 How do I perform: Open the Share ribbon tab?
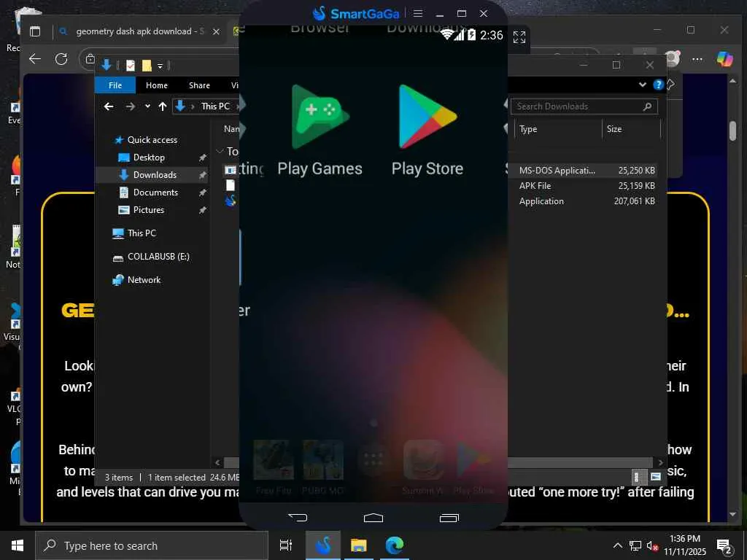(x=199, y=85)
